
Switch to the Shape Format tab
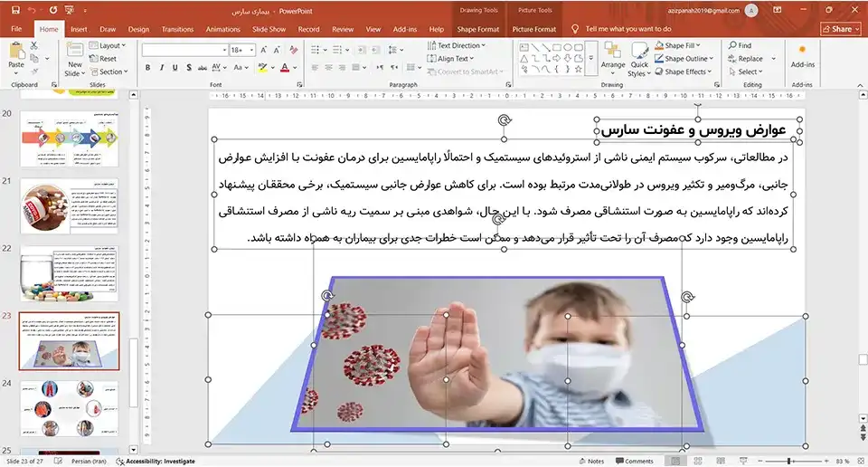point(477,29)
